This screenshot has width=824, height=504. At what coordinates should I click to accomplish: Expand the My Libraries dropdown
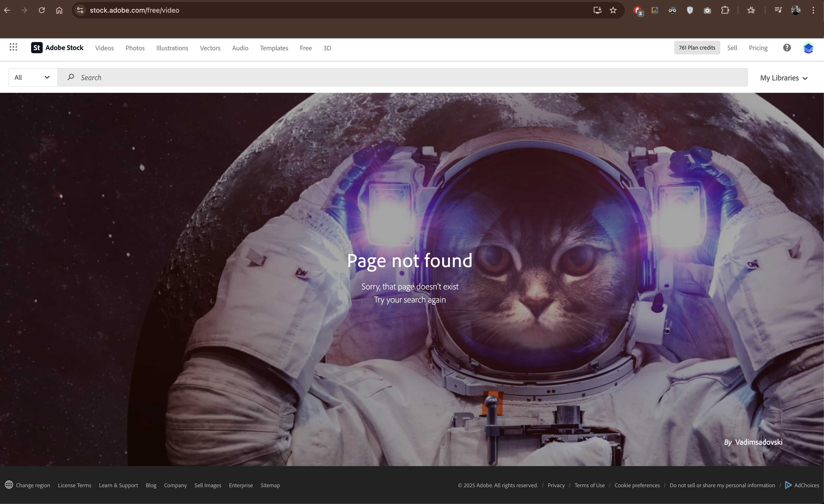tap(783, 78)
